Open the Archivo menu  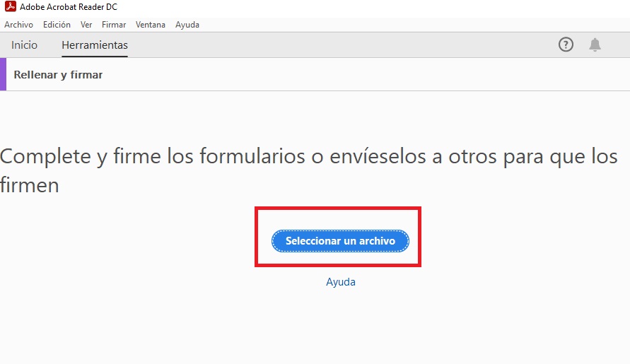[18, 25]
